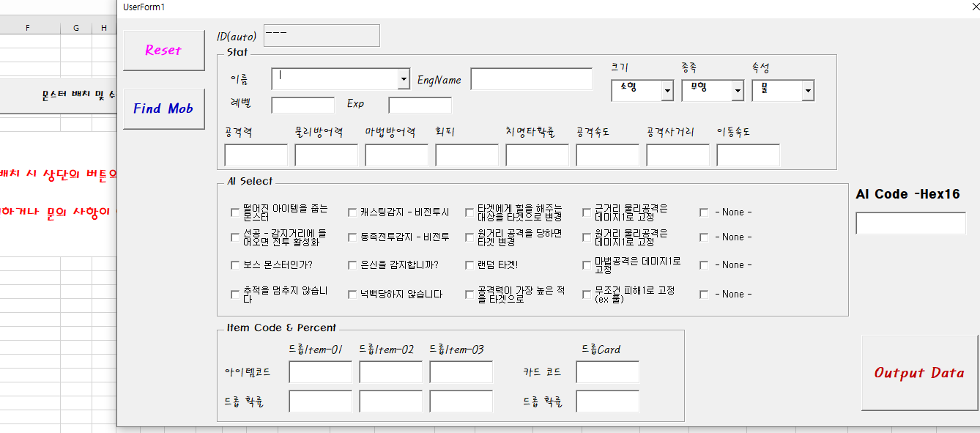980x433 pixels.
Task: Focus the AI Code -Hex16 input box
Action: (x=910, y=223)
